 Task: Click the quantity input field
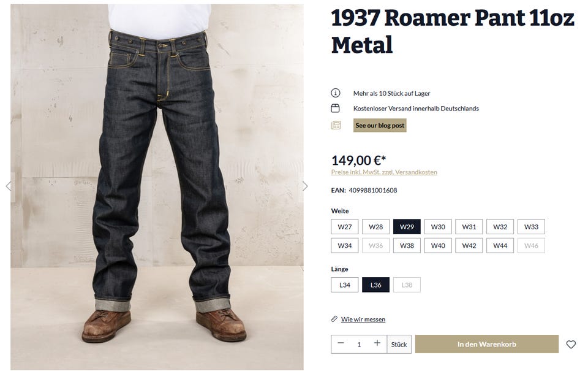click(359, 345)
